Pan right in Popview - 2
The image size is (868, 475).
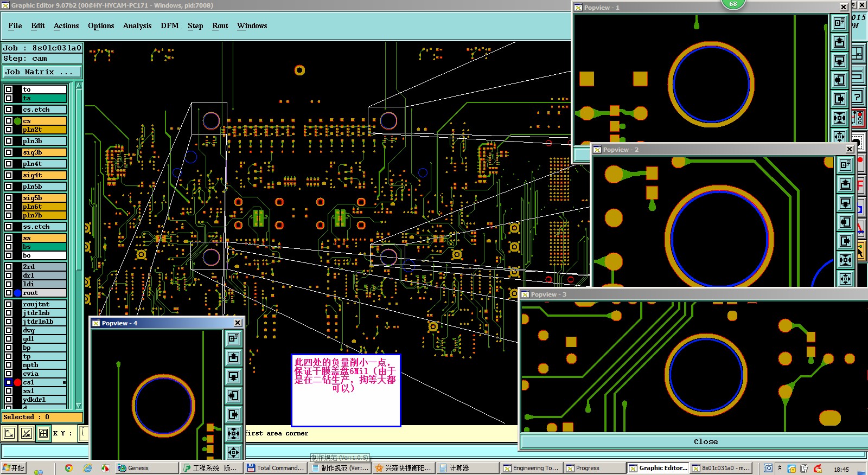845,241
